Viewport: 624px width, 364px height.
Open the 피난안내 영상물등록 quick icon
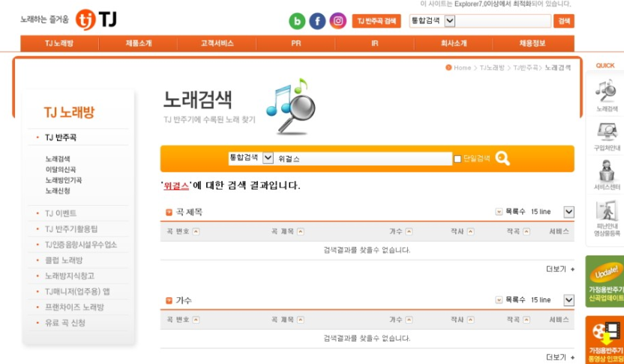click(x=607, y=219)
